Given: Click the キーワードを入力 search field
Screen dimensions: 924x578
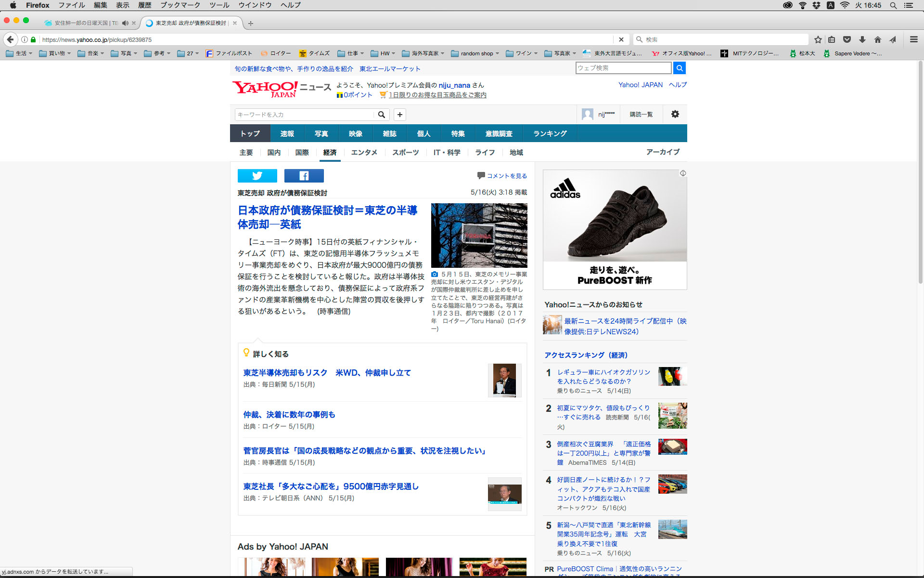Looking at the screenshot, I should (304, 115).
